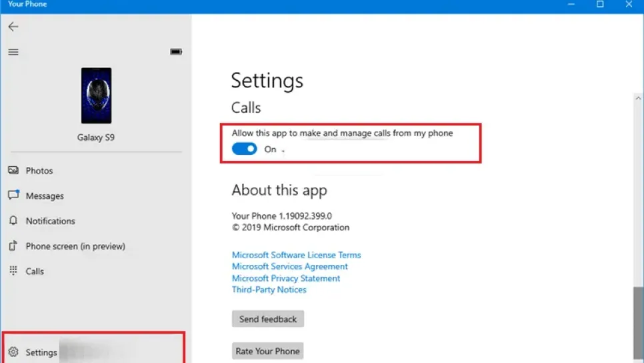
Task: Open the Third-Party Notices link
Action: tap(269, 290)
